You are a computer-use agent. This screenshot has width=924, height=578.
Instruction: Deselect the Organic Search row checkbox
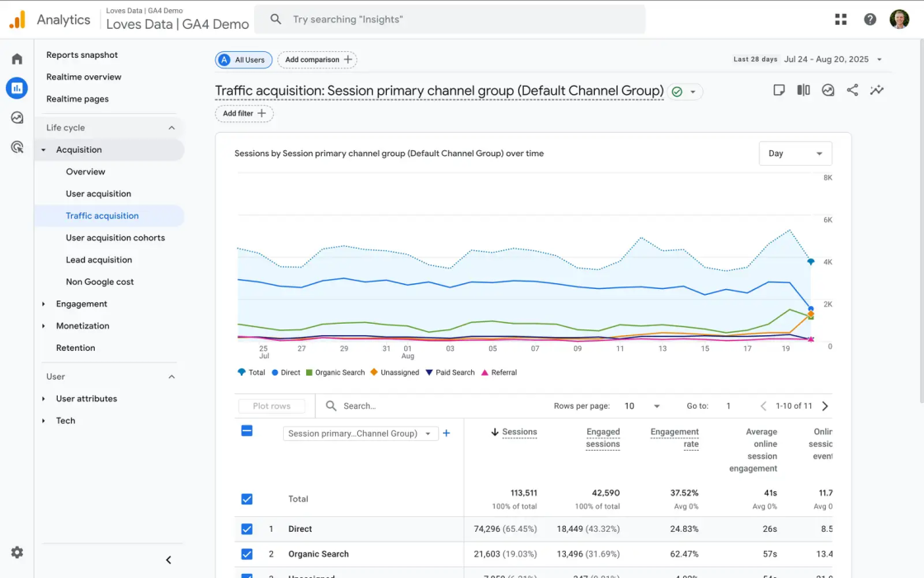click(x=247, y=554)
